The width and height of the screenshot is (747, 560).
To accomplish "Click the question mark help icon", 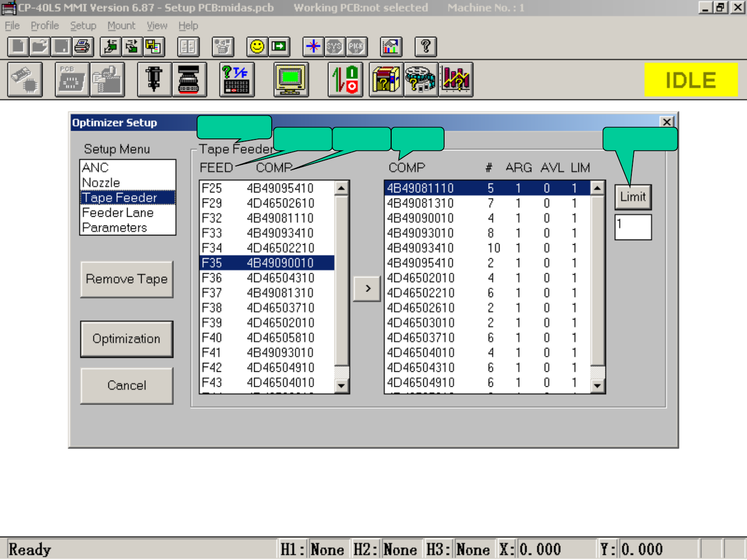I will (425, 47).
